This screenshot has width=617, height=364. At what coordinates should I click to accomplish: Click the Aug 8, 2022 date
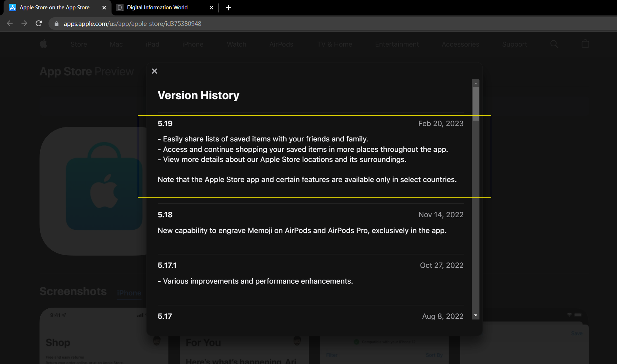(x=443, y=316)
